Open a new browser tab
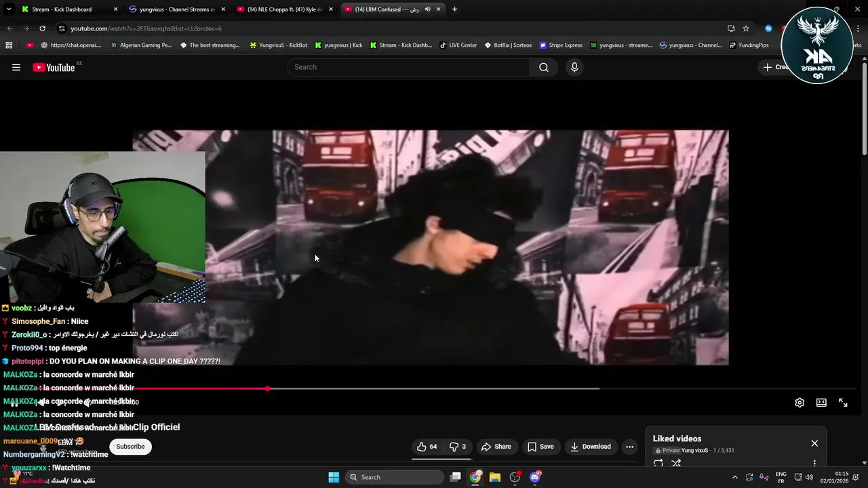Image resolution: width=868 pixels, height=488 pixels. (x=454, y=9)
